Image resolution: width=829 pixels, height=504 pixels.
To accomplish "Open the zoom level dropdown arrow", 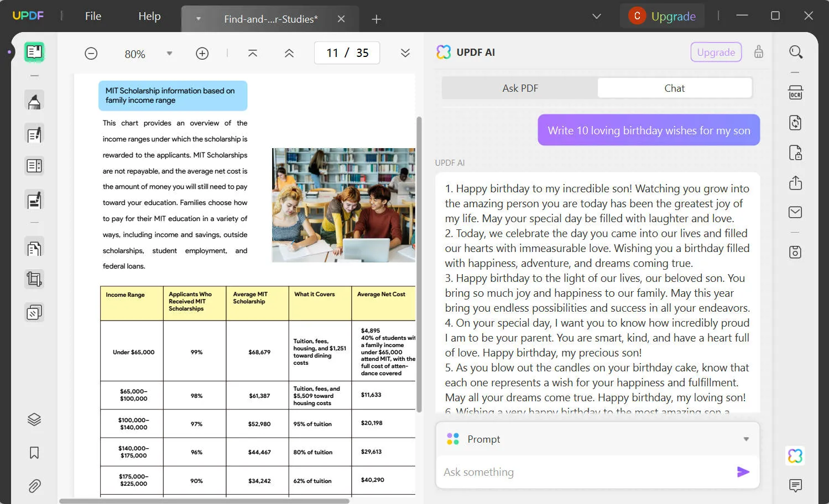I will [x=170, y=54].
